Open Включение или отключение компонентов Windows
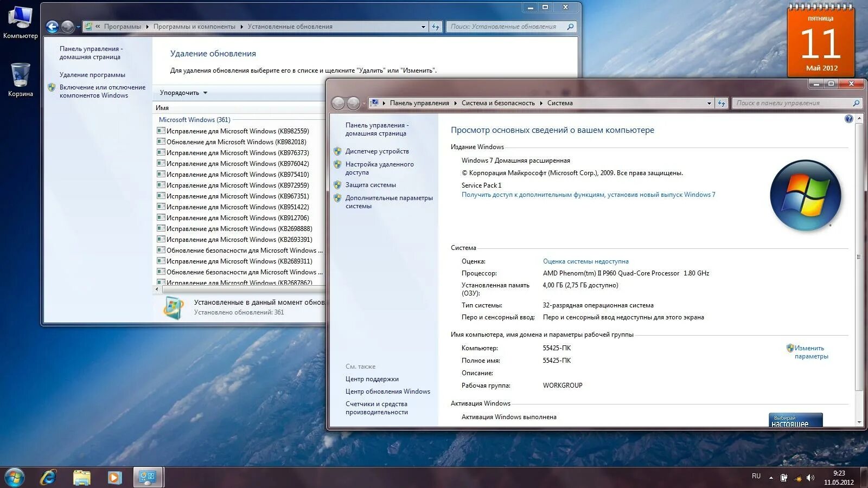 coord(103,91)
